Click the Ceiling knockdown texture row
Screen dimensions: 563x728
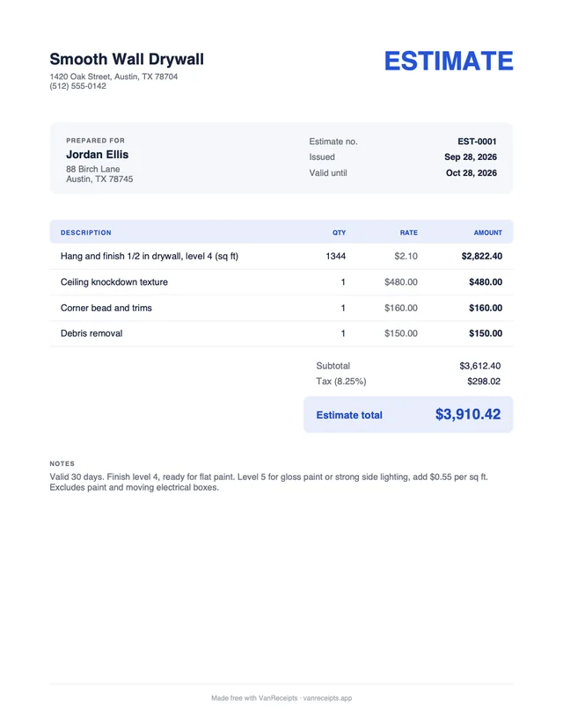[x=281, y=282]
